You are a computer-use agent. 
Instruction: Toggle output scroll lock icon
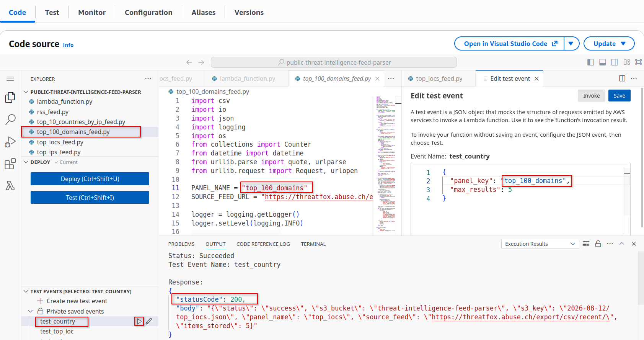click(598, 244)
